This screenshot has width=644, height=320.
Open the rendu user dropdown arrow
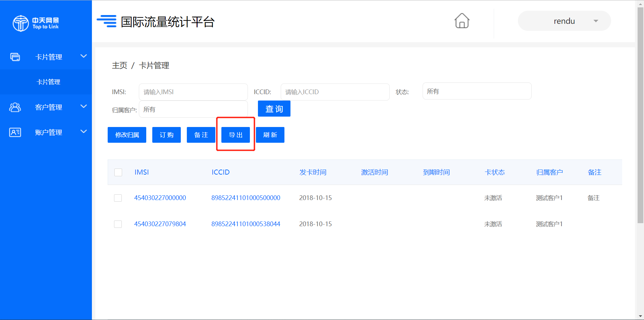596,21
